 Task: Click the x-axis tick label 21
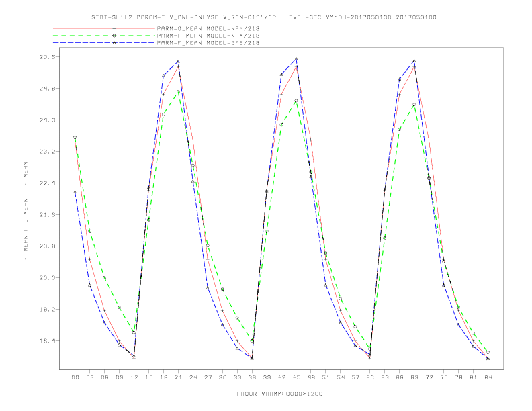click(x=178, y=377)
